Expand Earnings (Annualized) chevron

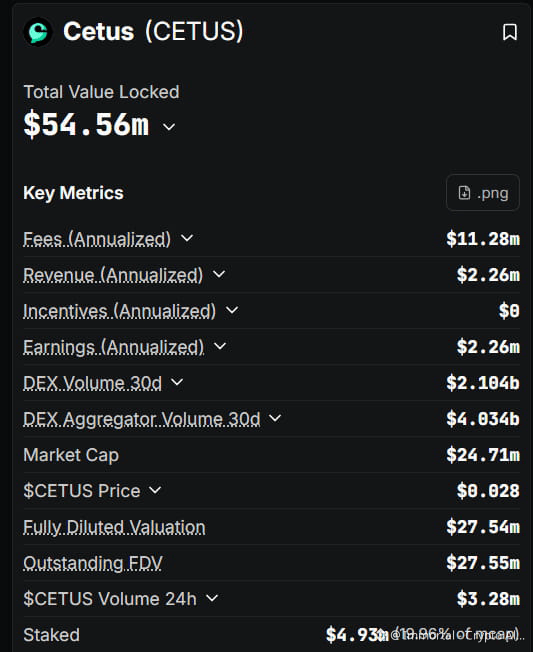220,346
